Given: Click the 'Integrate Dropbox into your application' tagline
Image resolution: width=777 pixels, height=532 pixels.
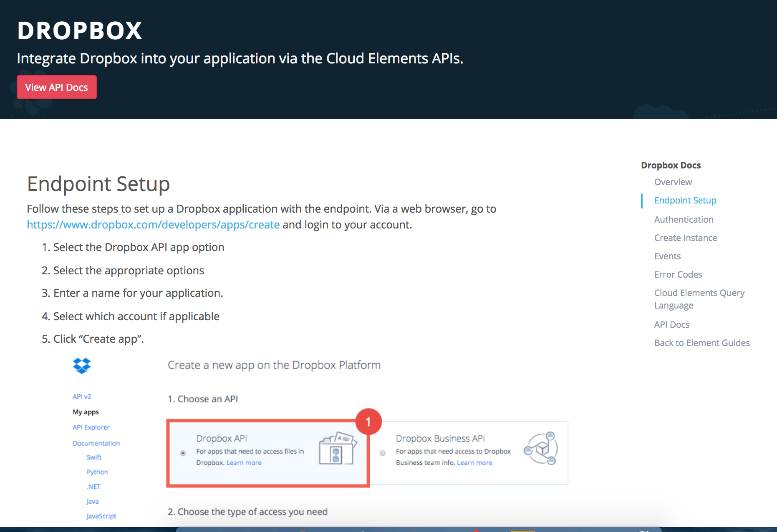Looking at the screenshot, I should click(x=240, y=58).
